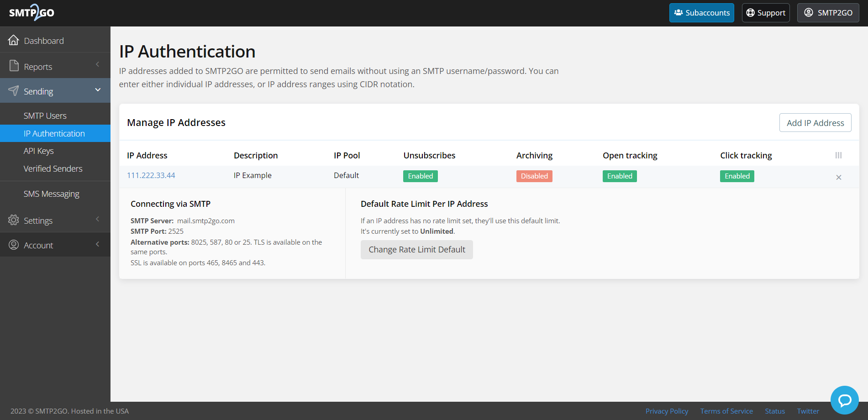Toggle the Archiving Disabled badge
868x420 pixels.
point(534,176)
